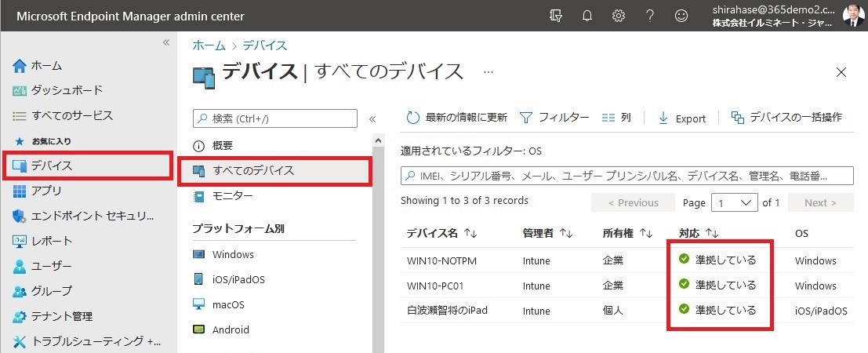The width and height of the screenshot is (868, 353).
Task: Sort by 対応 column
Action: (698, 233)
